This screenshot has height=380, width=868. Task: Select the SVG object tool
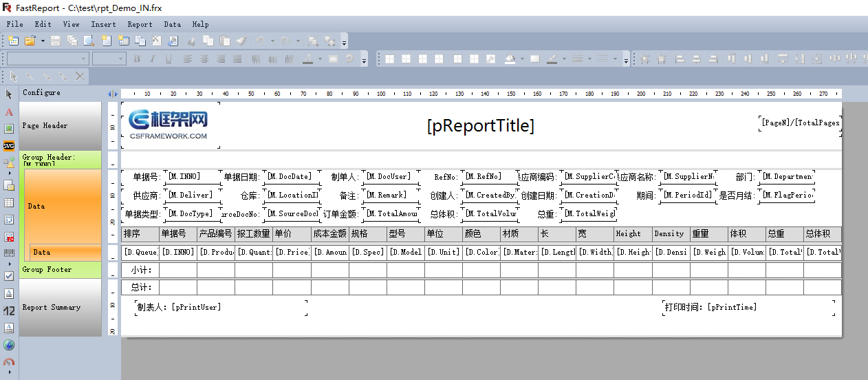pyautogui.click(x=9, y=146)
